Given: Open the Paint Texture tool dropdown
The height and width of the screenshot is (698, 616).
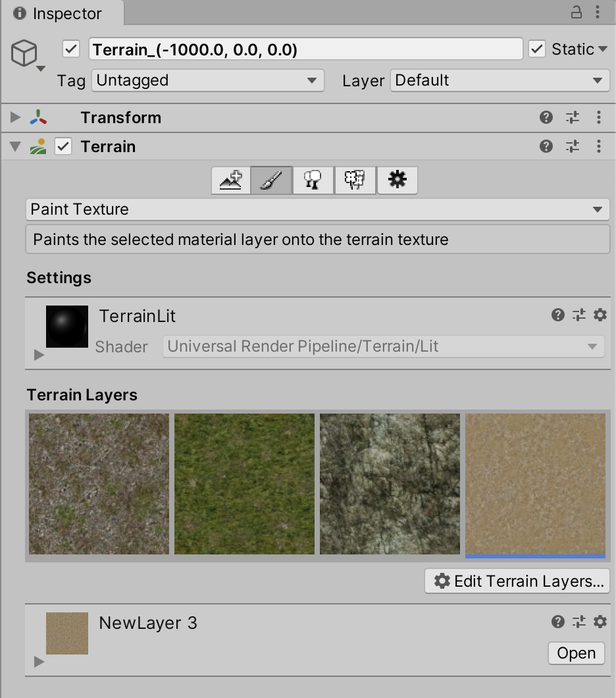Looking at the screenshot, I should [x=317, y=209].
